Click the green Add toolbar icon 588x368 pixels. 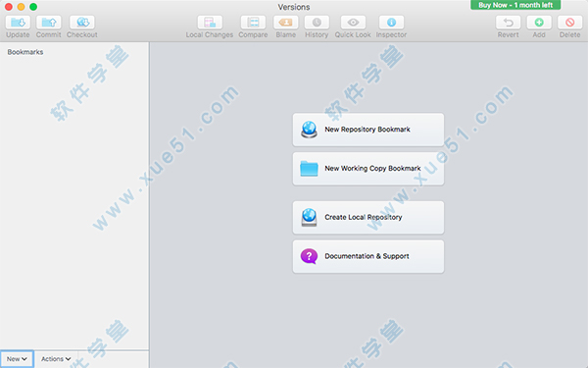click(539, 23)
